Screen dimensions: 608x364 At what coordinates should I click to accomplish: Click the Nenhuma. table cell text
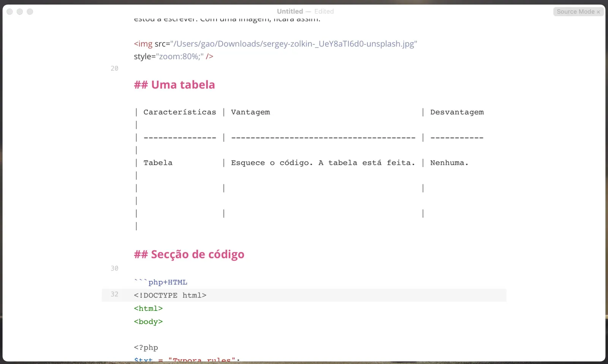pos(449,163)
